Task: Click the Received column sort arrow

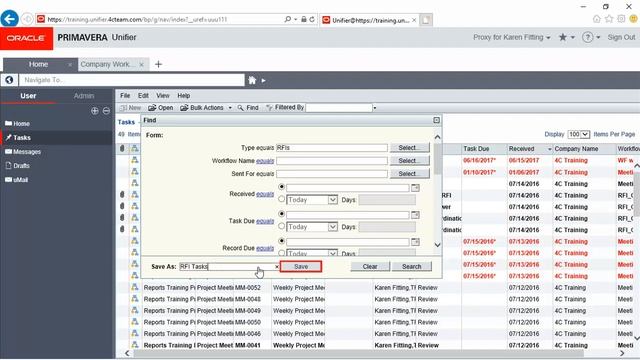Action: pyautogui.click(x=549, y=149)
